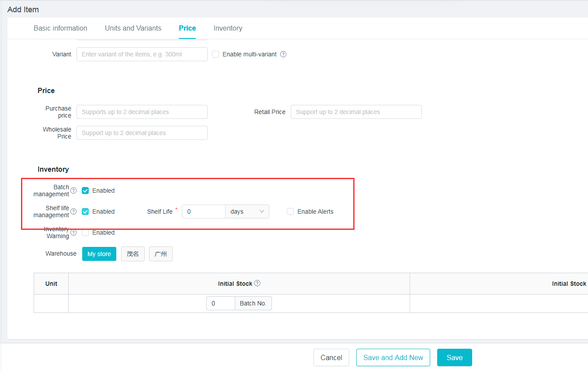Uncheck Batch management Enabled checkbox
This screenshot has width=588, height=371.
85,191
